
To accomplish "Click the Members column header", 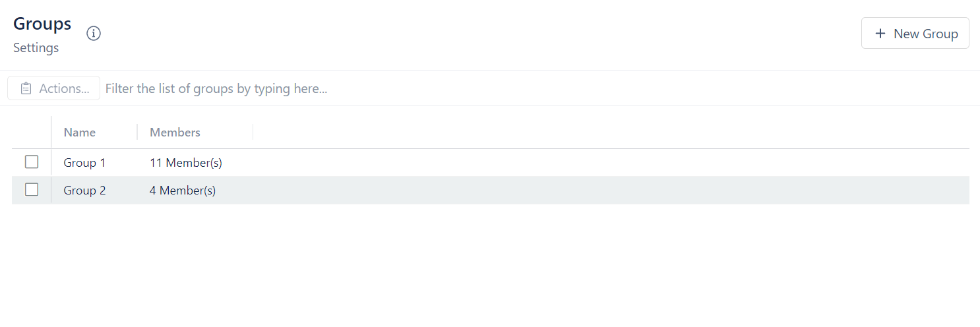I will pos(175,133).
